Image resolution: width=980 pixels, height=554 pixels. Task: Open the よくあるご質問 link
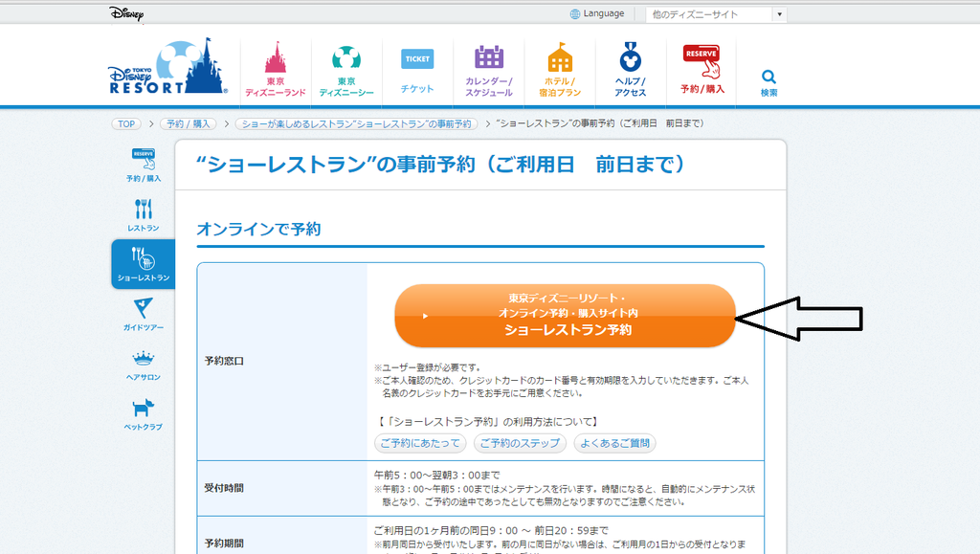pos(615,443)
